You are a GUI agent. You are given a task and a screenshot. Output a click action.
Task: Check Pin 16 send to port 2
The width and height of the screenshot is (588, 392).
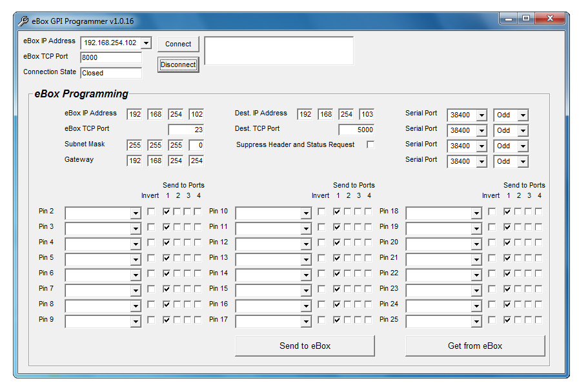[347, 304]
